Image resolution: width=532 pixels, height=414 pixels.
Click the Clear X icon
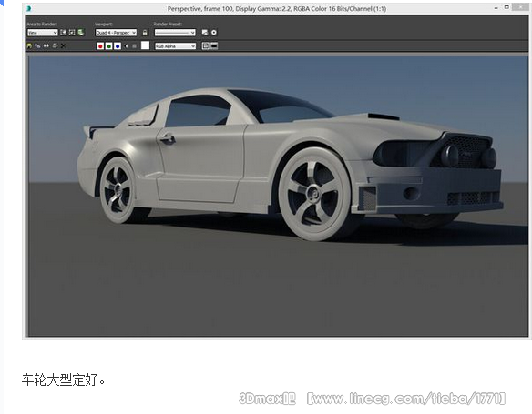point(63,45)
